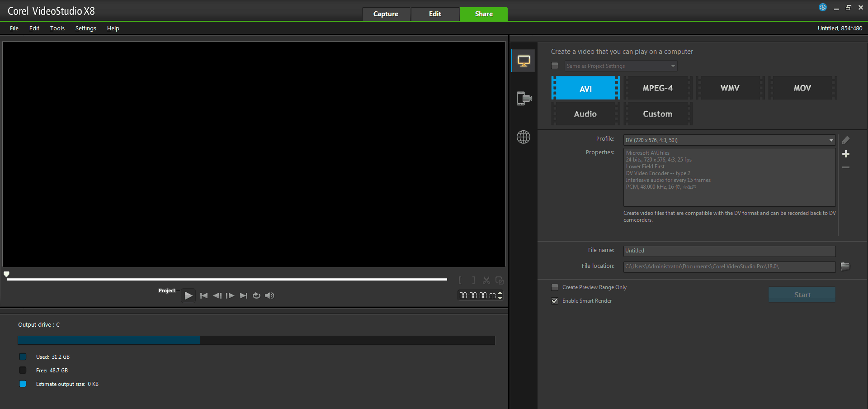Select the Audio format button

click(x=585, y=114)
